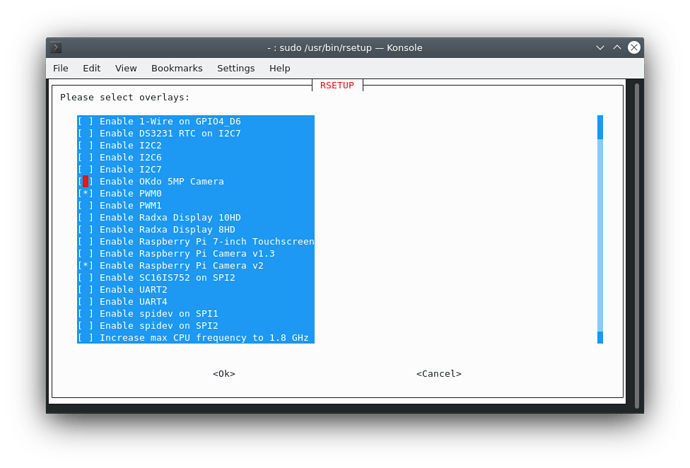Click the overlay list scrollbar
The image size is (690, 468).
point(600,229)
